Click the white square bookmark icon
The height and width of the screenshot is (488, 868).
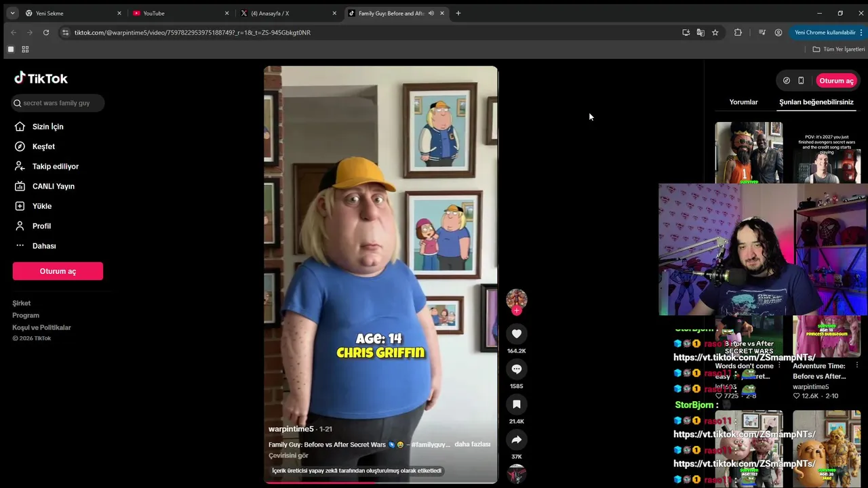[x=11, y=49]
